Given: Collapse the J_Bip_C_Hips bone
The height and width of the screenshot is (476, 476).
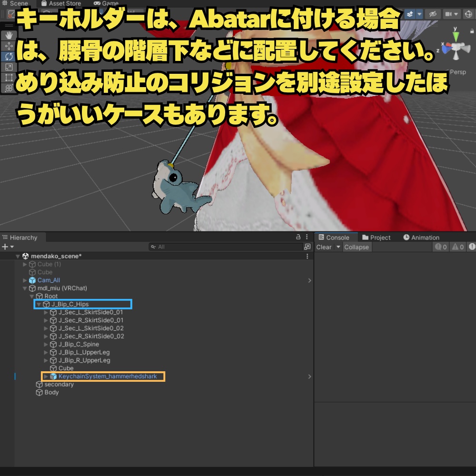Looking at the screenshot, I should [x=39, y=304].
